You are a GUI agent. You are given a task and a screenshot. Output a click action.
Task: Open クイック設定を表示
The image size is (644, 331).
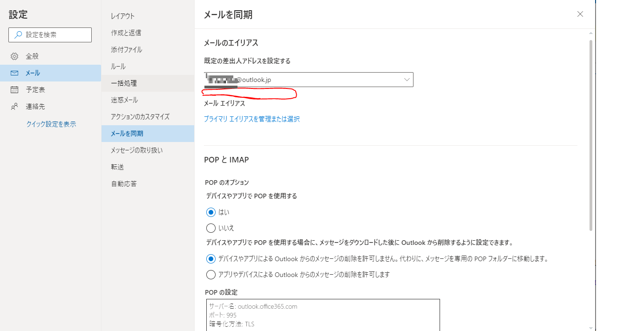[x=51, y=123]
